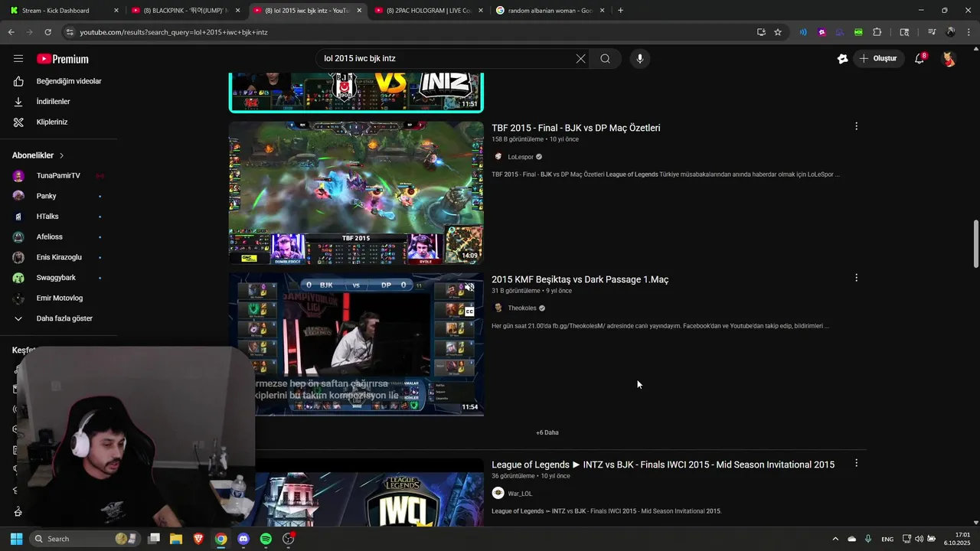
Task: Click the taskbar Search box
Action: click(86, 539)
